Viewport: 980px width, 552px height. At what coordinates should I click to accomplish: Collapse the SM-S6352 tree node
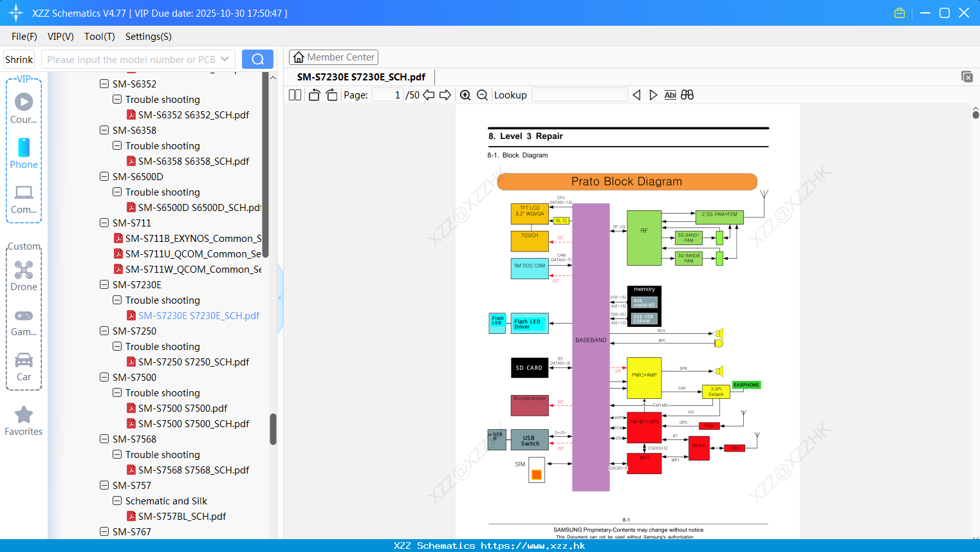104,84
